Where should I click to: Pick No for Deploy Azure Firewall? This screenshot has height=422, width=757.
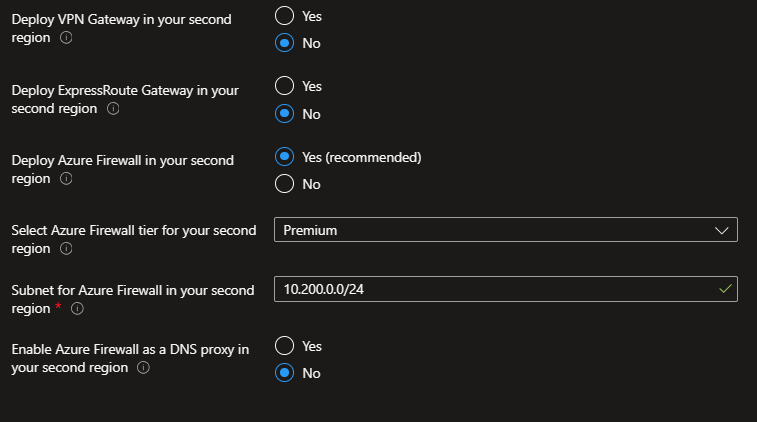tap(285, 184)
